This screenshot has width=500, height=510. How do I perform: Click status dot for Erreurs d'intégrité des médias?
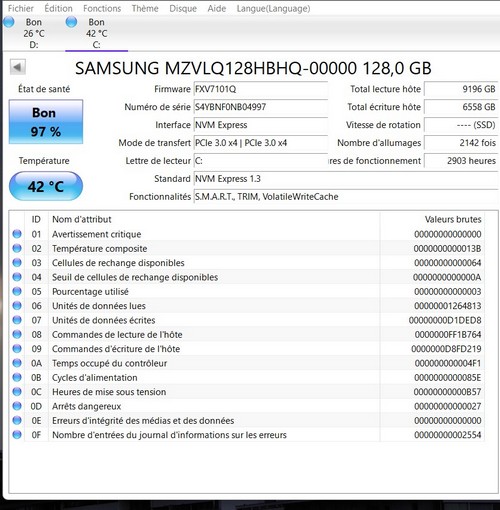[x=17, y=420]
